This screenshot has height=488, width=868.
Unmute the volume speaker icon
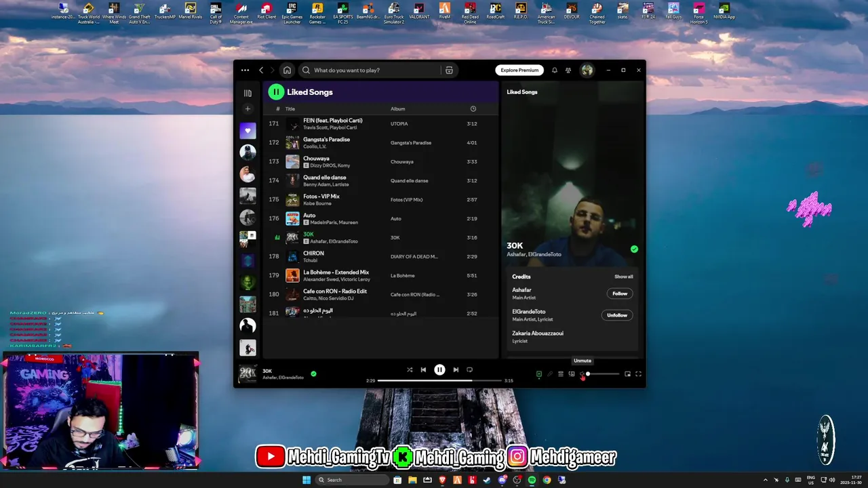pos(582,374)
